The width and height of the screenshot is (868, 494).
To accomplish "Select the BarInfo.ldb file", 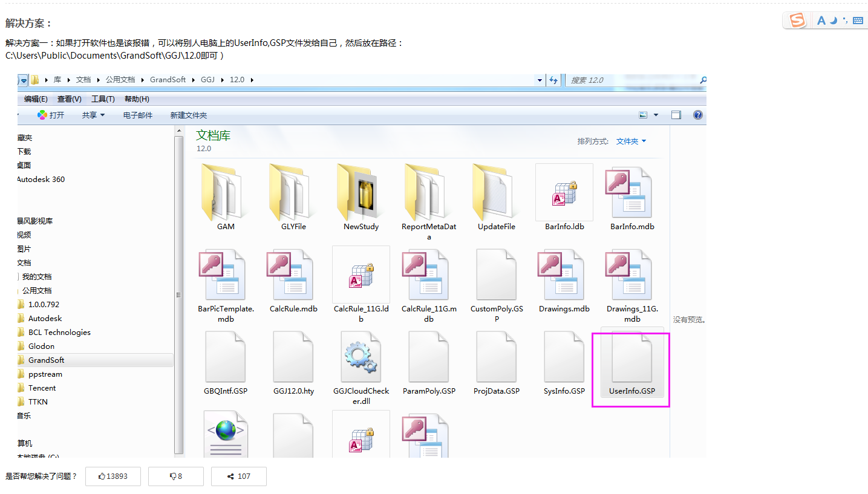I will [x=564, y=197].
